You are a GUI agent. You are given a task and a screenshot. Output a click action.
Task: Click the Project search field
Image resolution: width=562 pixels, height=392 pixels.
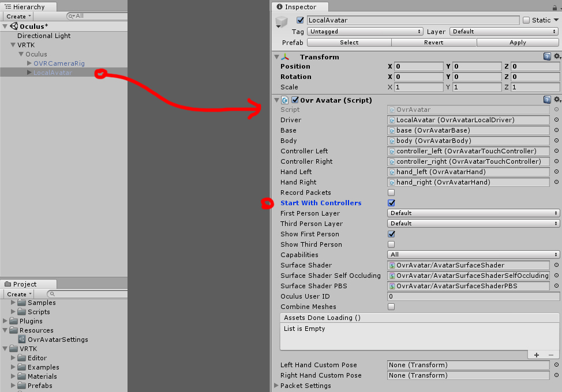88,294
